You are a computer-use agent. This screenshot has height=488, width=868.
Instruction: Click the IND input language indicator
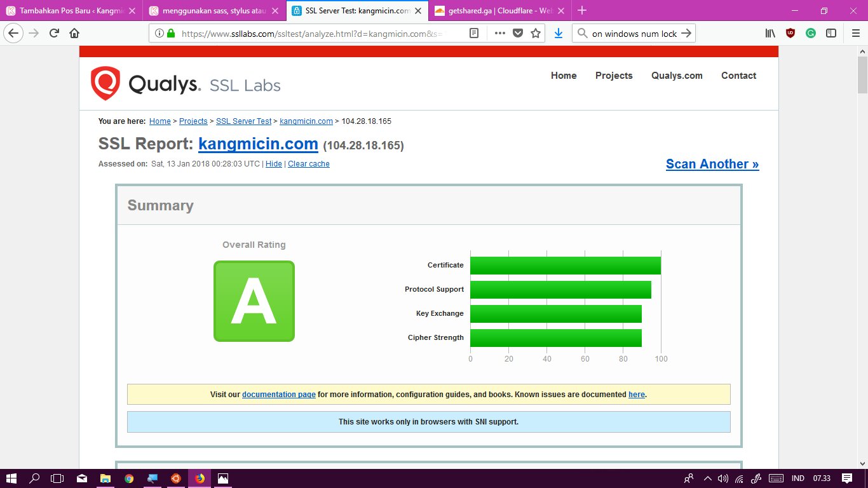798,478
